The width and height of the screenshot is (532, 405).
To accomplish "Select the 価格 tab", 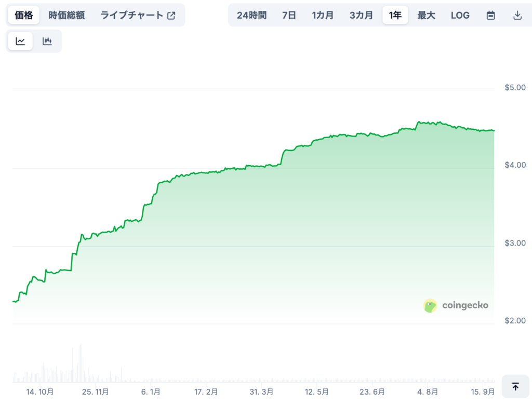I will pos(24,15).
